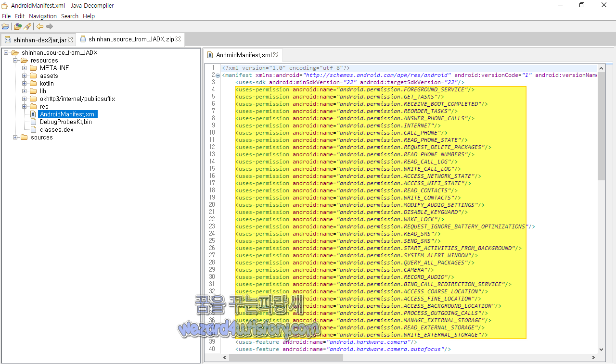Click the sources folder icon
616x364 pixels.
click(24, 138)
